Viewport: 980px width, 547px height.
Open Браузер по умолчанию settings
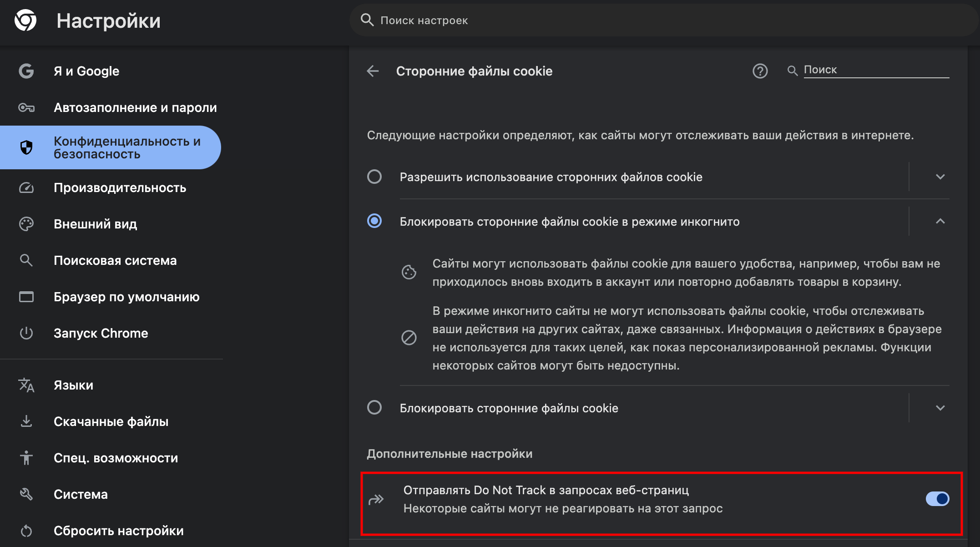(126, 297)
